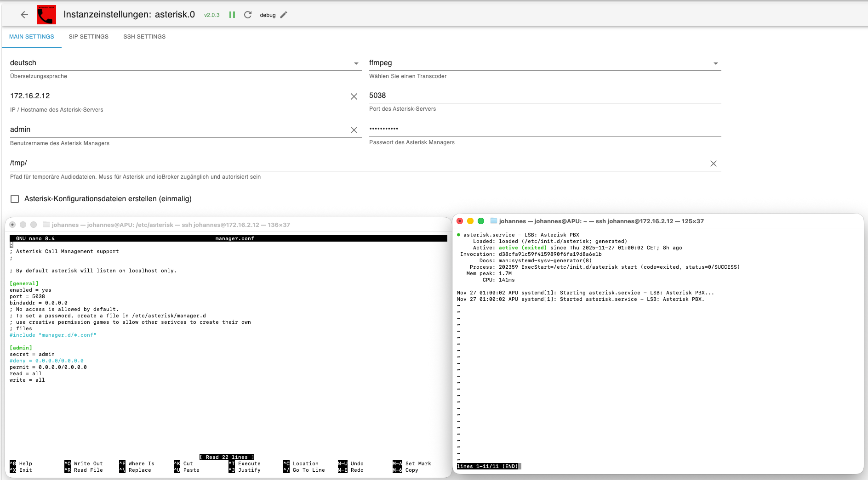Image resolution: width=868 pixels, height=480 pixels.
Task: Click the 'secret = admin' line
Action: pyautogui.click(x=32, y=354)
